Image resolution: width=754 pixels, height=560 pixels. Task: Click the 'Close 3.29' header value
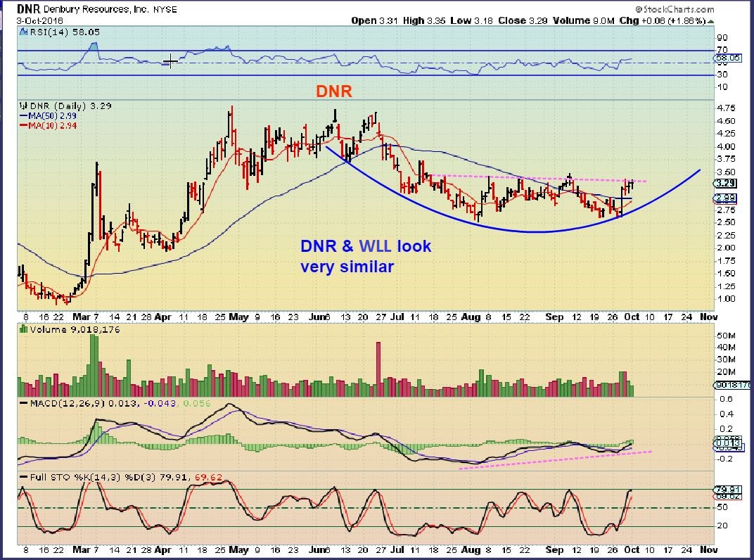coord(523,20)
